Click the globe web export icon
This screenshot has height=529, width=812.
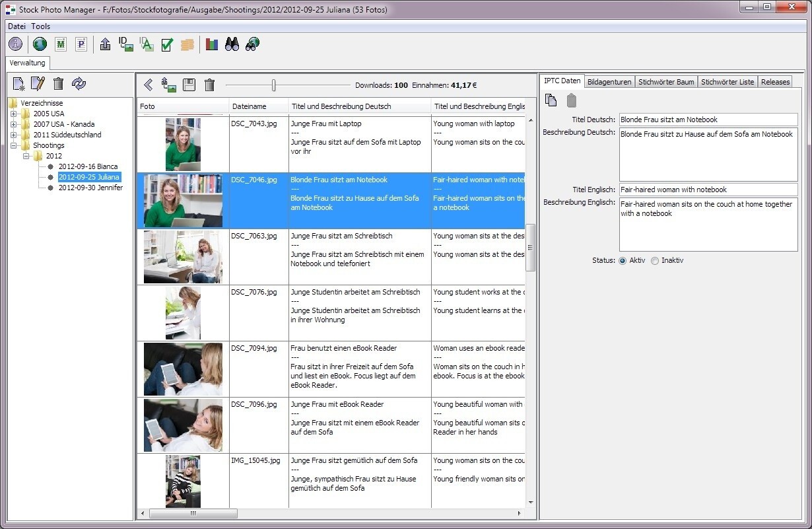click(38, 44)
